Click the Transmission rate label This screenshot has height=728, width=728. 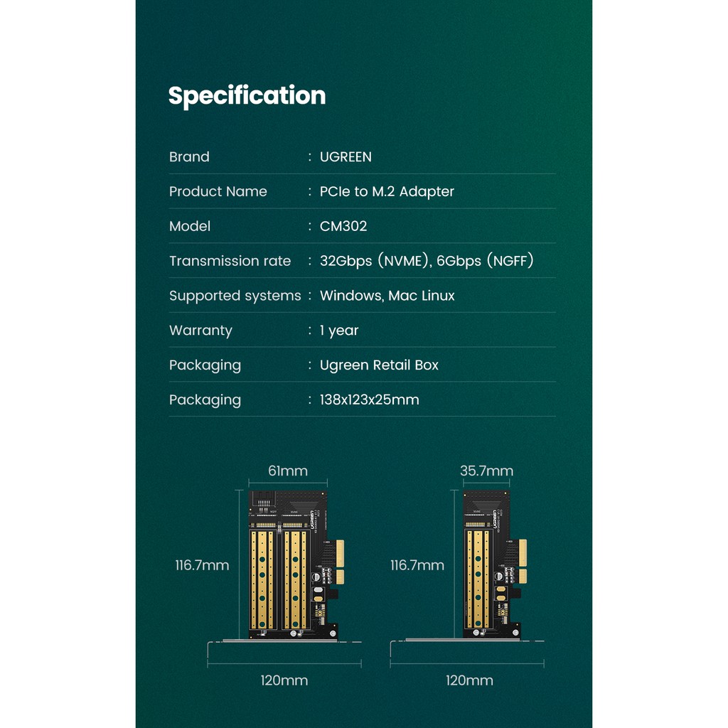230,261
